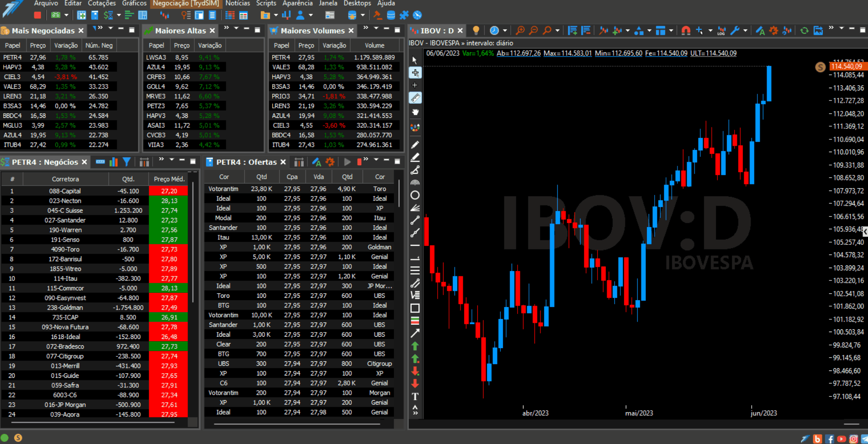Viewport: 868px width, 444px height.
Task: Toggle the LOG scale button
Action: (x=721, y=31)
